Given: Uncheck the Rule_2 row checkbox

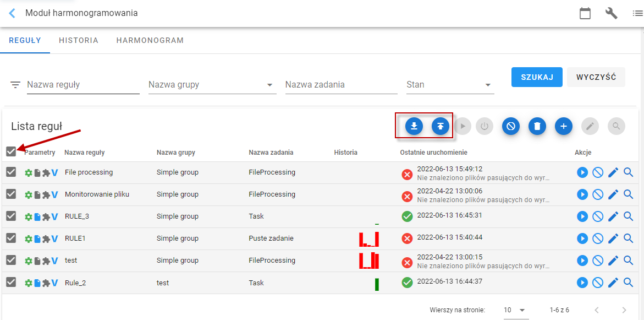Looking at the screenshot, I should (11, 282).
